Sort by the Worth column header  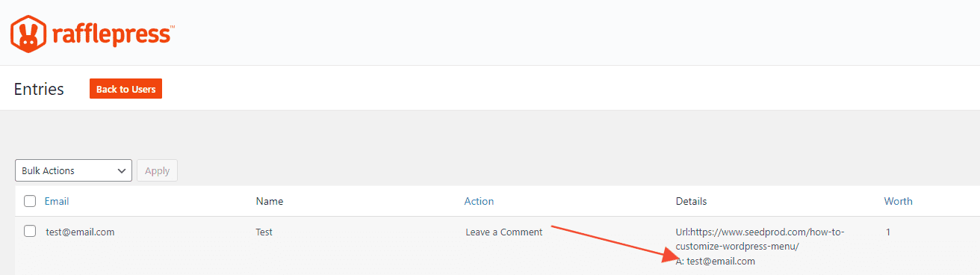899,201
